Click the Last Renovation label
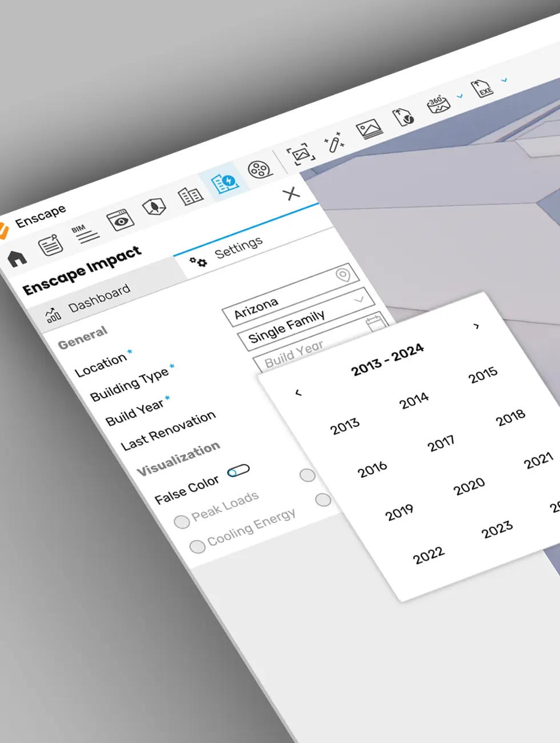The height and width of the screenshot is (743, 560). pyautogui.click(x=169, y=430)
